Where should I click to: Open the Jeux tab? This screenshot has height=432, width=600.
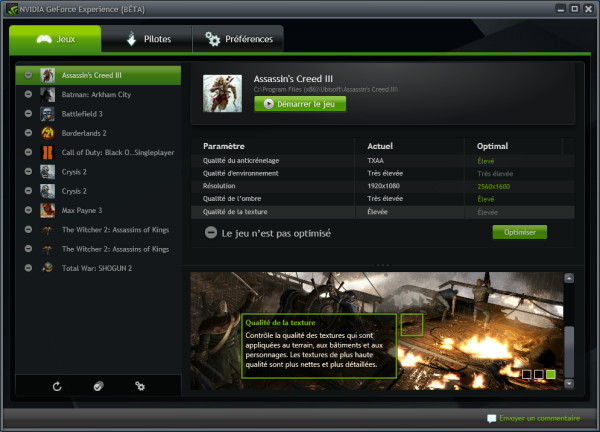(x=55, y=39)
